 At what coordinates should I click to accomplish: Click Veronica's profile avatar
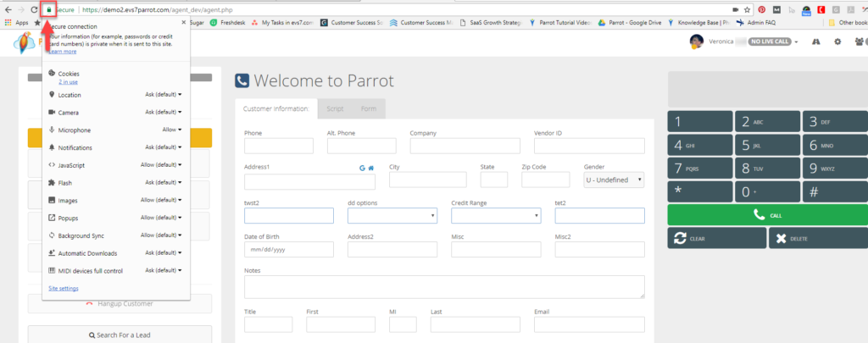coord(697,41)
